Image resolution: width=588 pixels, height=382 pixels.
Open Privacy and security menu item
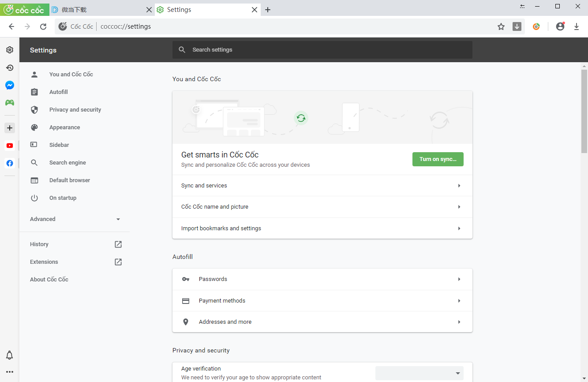74,110
